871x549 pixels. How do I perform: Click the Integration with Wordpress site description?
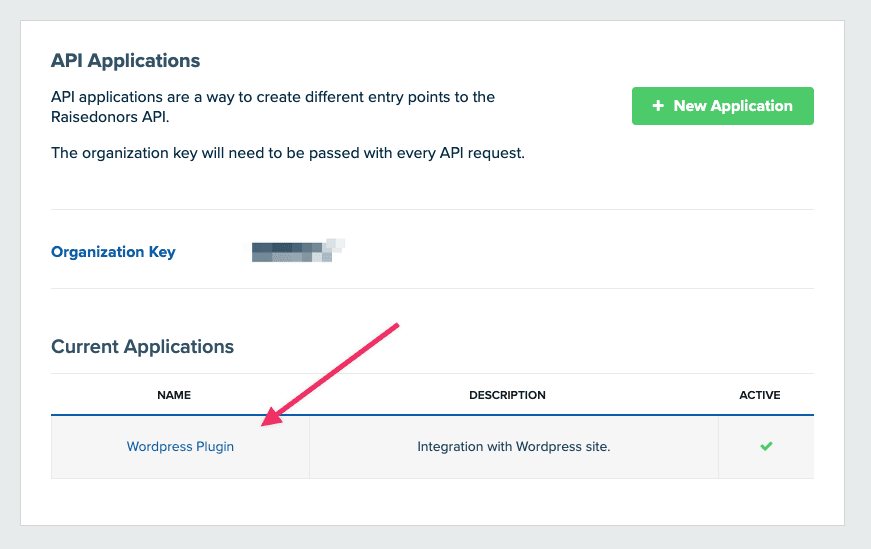pyautogui.click(x=513, y=446)
